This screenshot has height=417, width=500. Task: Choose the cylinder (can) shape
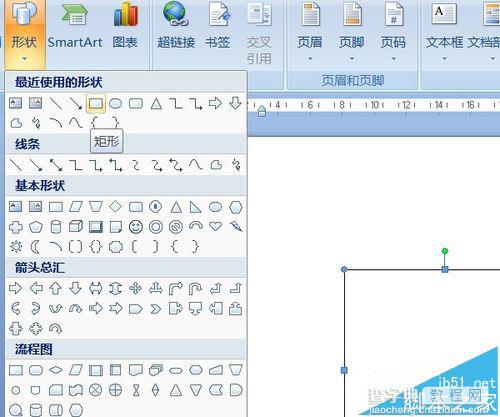click(x=56, y=227)
